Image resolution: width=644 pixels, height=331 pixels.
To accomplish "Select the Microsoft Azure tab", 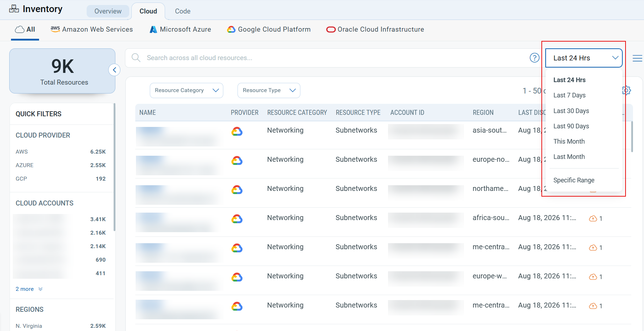I will (x=180, y=30).
